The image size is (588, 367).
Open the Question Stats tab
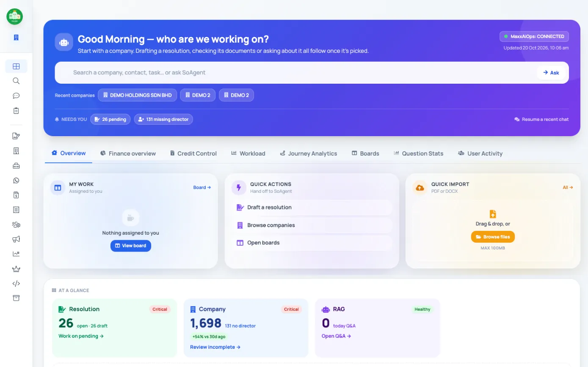pos(418,153)
